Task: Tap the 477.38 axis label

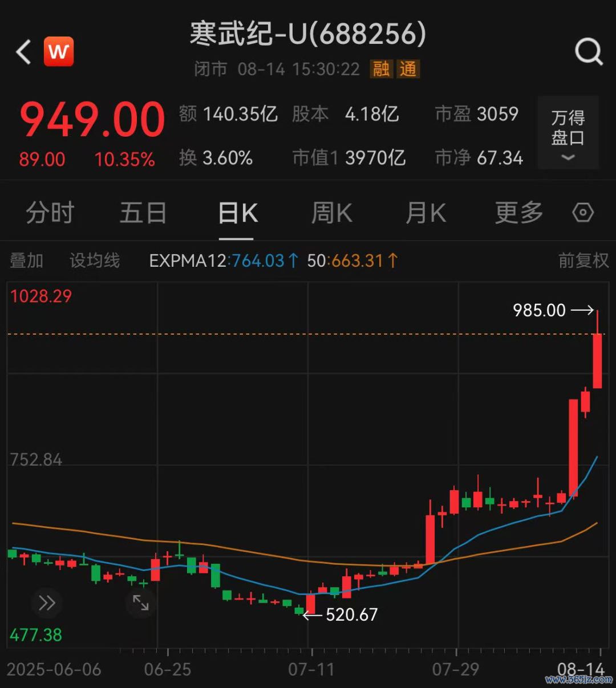Action: tap(36, 634)
